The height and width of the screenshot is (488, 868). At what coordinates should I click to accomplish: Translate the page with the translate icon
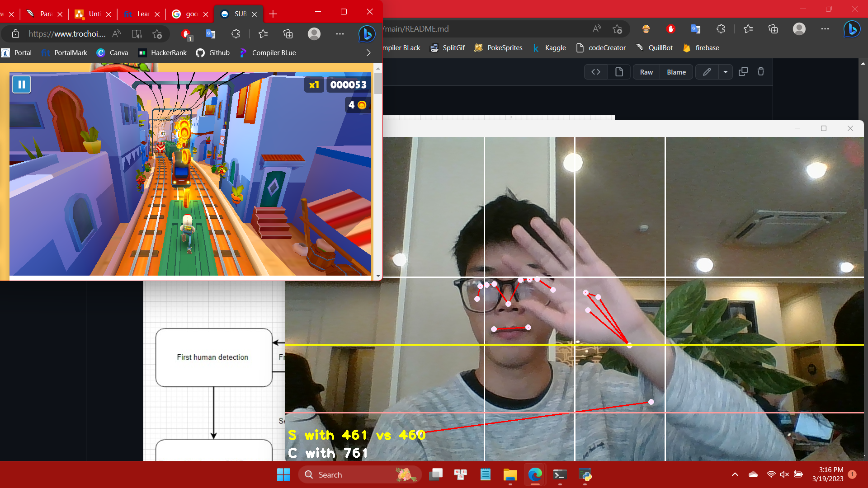696,29
